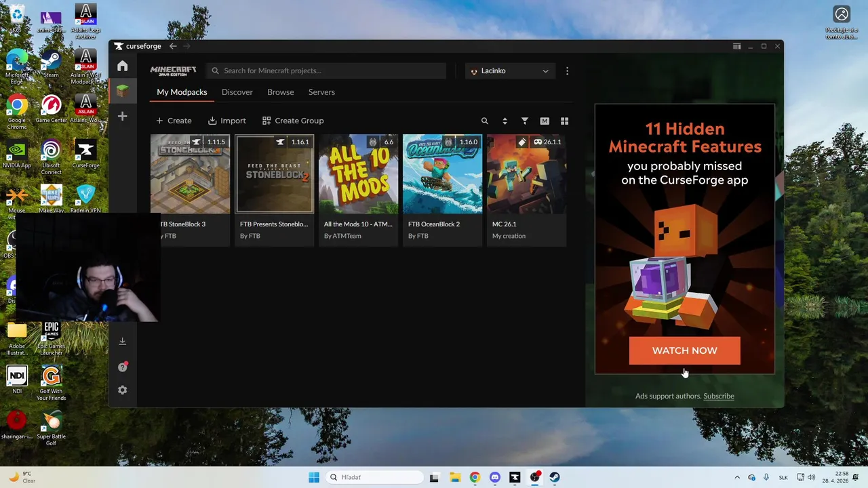Toggle the M badge icon in toolbar
Viewport: 868px width, 488px height.
(545, 121)
